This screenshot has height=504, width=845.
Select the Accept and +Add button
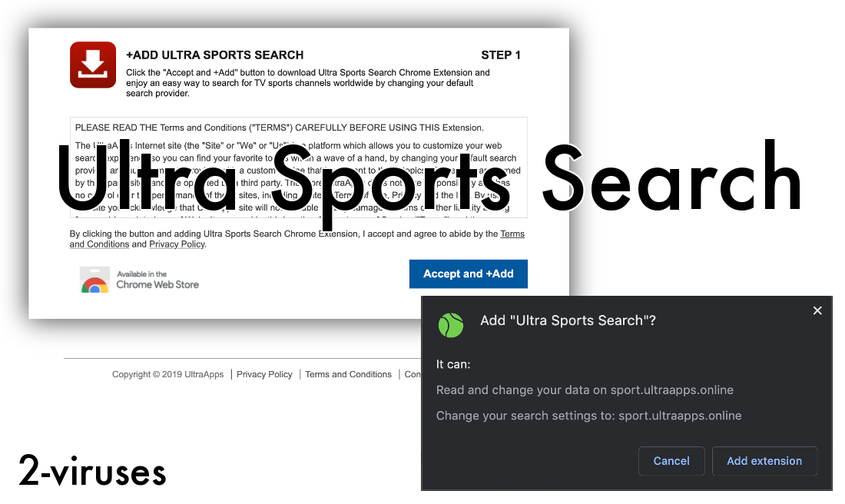click(x=468, y=274)
